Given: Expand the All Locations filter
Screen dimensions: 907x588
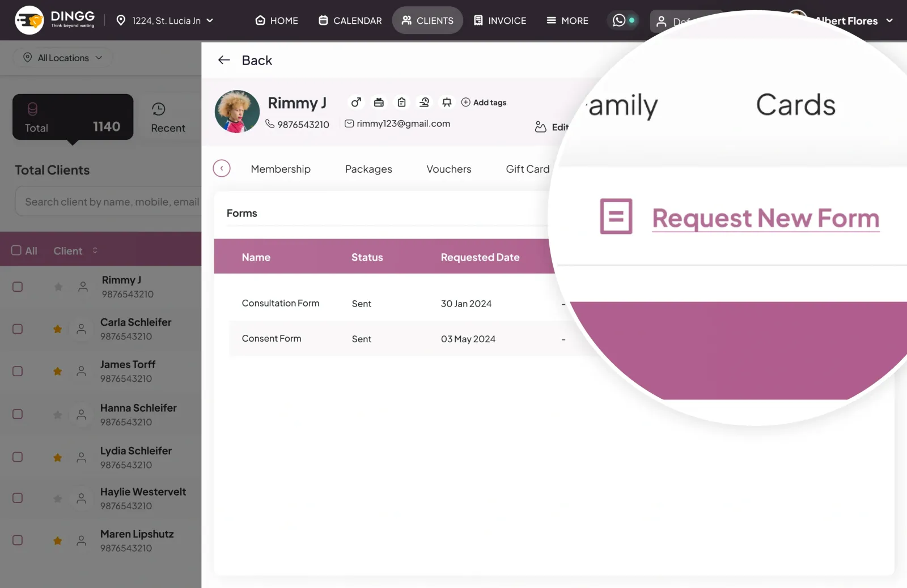Looking at the screenshot, I should 63,58.
